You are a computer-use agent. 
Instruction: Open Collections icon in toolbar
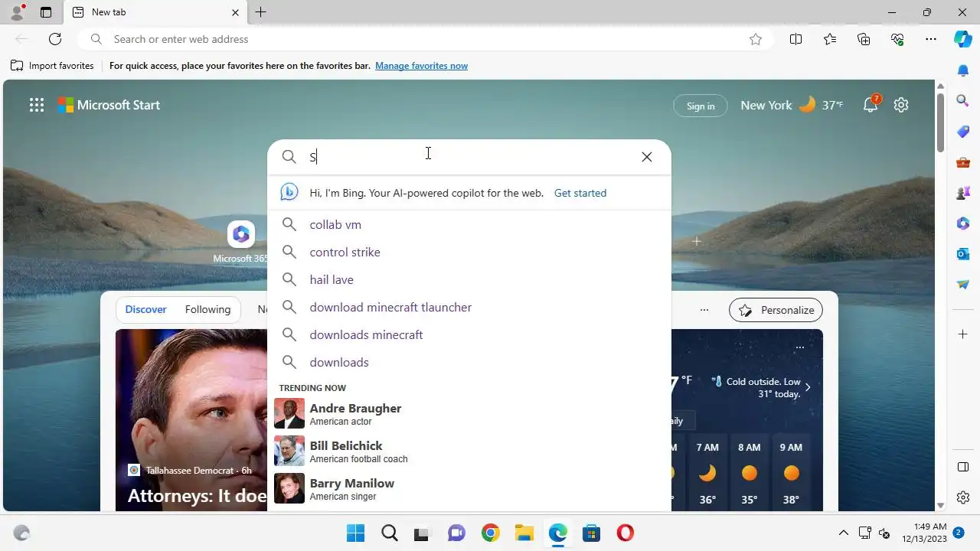864,39
